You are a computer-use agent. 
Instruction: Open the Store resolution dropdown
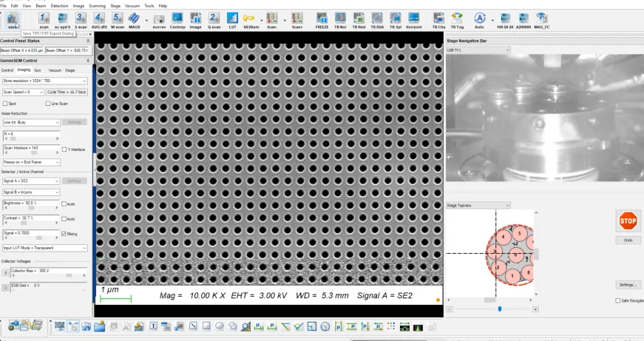pyautogui.click(x=45, y=81)
